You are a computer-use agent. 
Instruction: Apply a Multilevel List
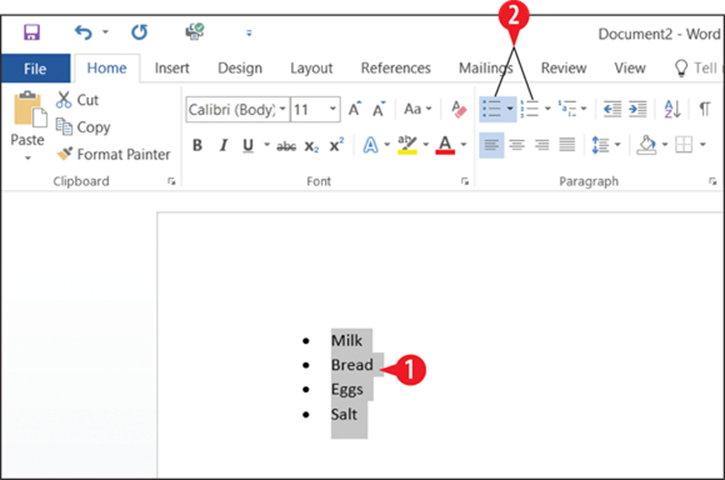567,109
